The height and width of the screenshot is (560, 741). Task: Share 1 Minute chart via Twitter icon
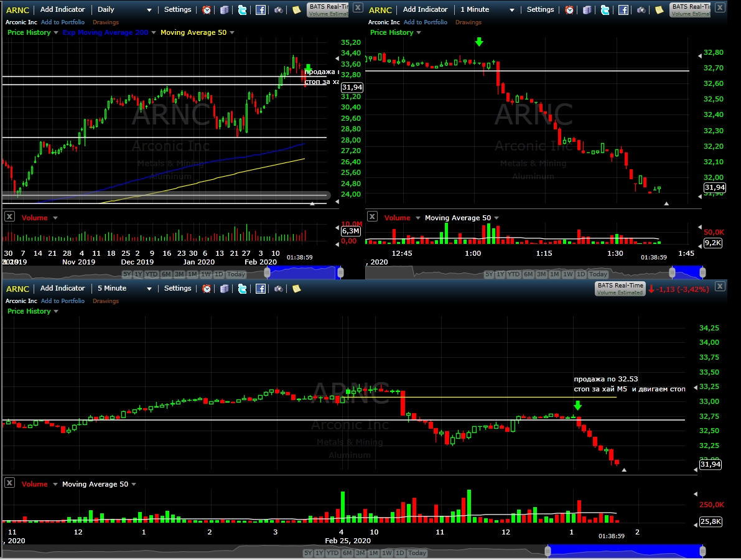(x=605, y=10)
